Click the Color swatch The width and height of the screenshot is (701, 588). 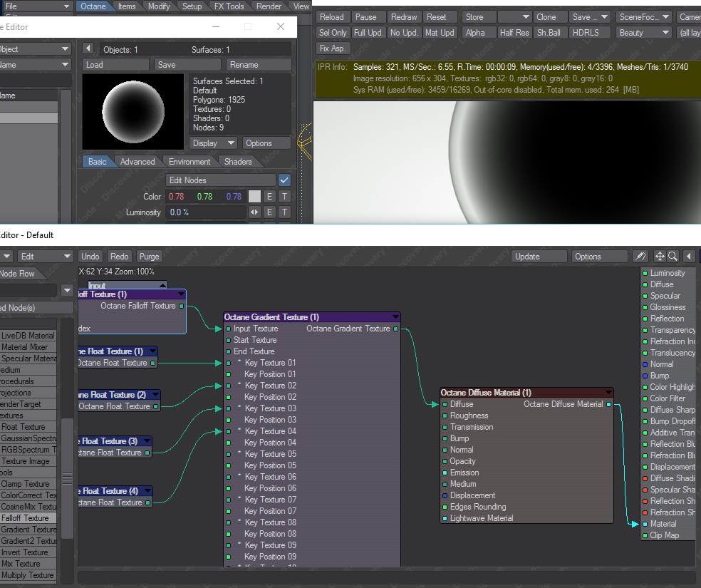[x=254, y=196]
